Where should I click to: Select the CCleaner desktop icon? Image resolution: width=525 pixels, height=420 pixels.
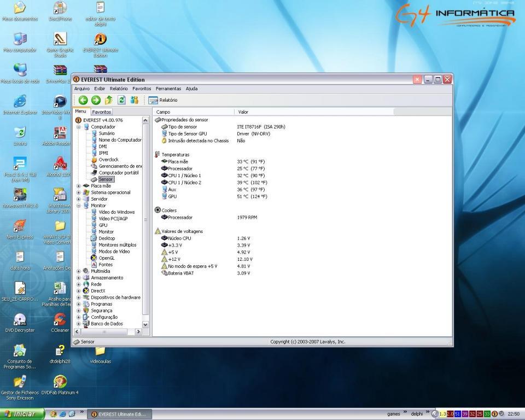[x=60, y=323]
